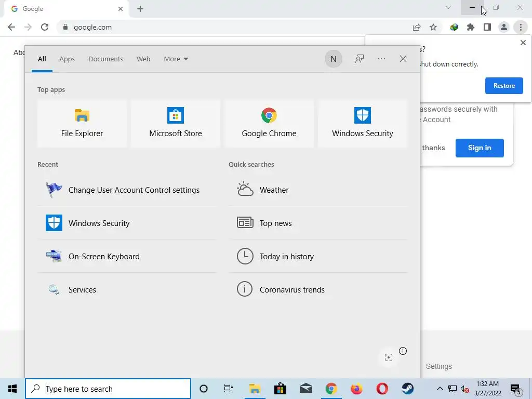Select the All search tab

[42, 59]
